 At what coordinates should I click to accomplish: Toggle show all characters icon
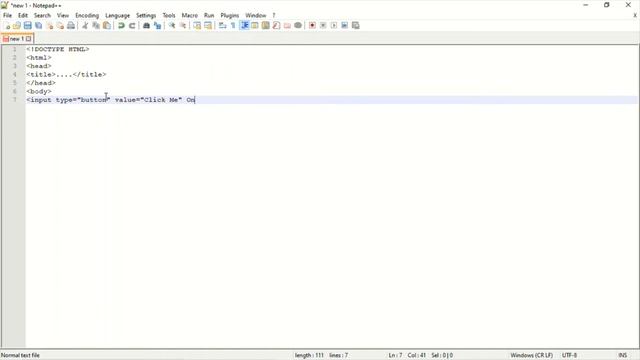[x=233, y=26]
